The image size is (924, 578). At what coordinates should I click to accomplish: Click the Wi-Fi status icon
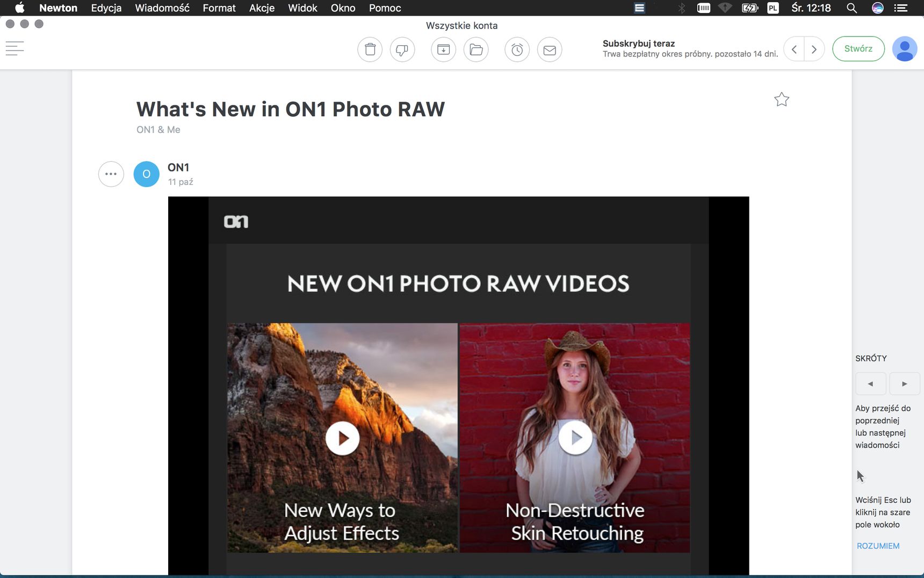point(725,8)
